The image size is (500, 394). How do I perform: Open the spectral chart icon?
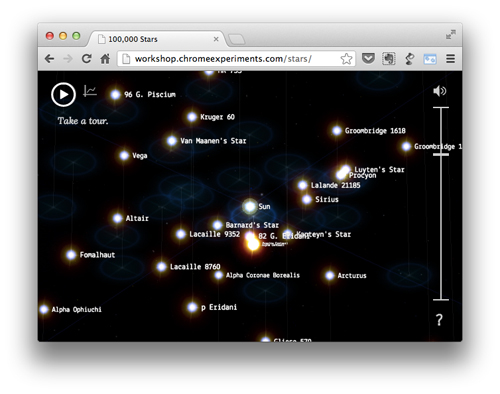[x=90, y=91]
